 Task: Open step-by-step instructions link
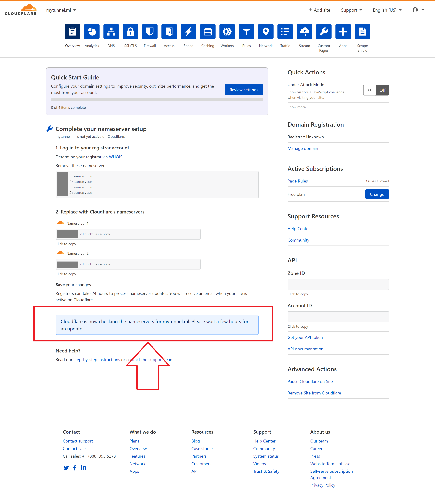[x=97, y=360]
